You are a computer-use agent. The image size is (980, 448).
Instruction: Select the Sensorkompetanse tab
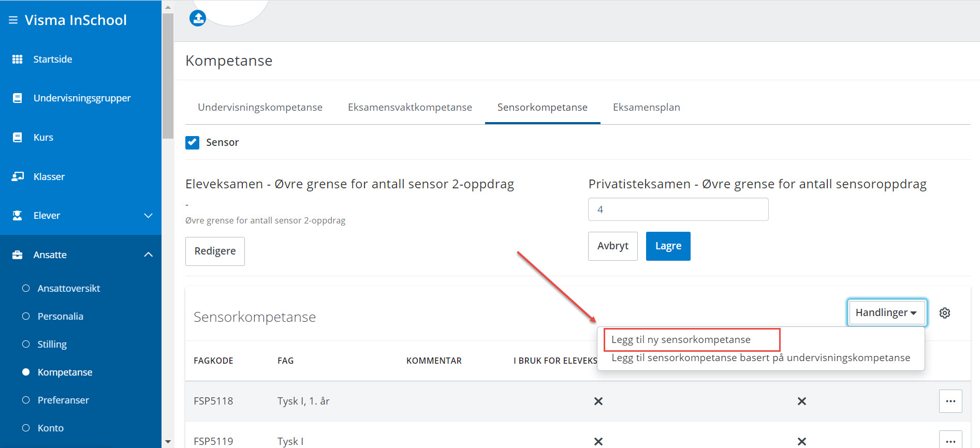(543, 107)
